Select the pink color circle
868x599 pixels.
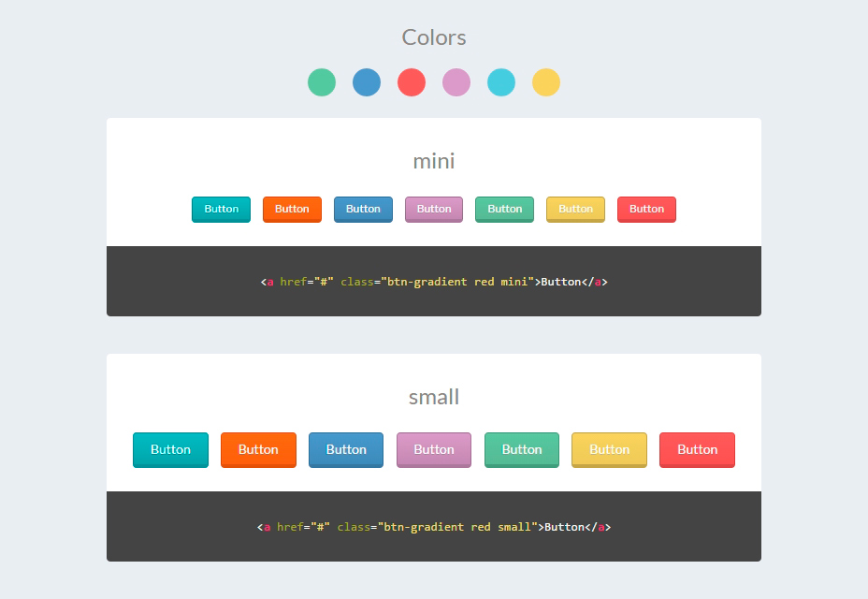456,82
